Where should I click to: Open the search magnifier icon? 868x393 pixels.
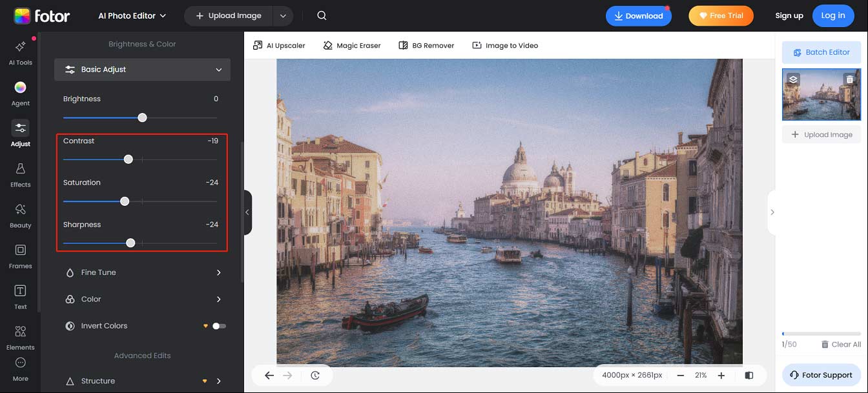(x=322, y=15)
